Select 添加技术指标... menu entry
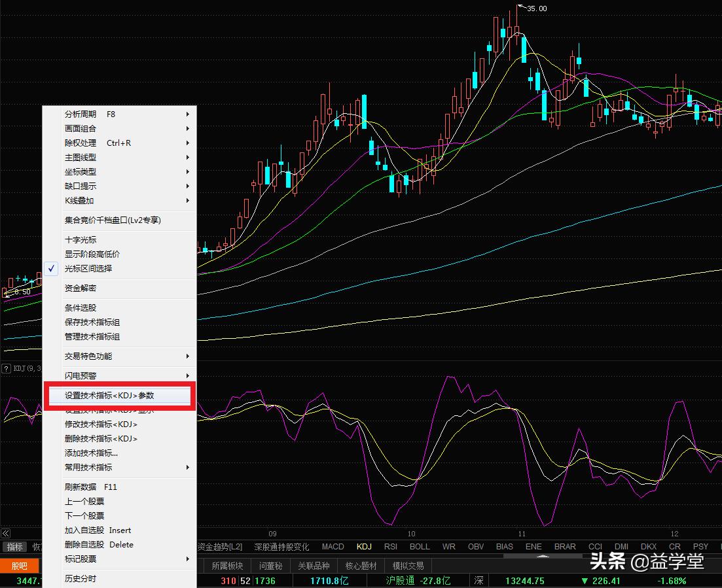The image size is (722, 588). (91, 453)
